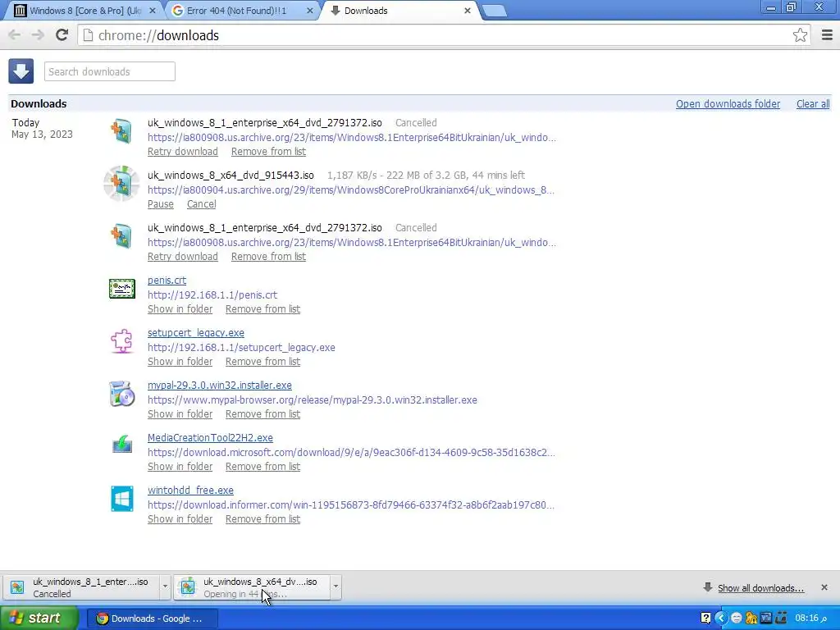
Task: Click the mypal-browser.org source URL
Action: click(313, 400)
